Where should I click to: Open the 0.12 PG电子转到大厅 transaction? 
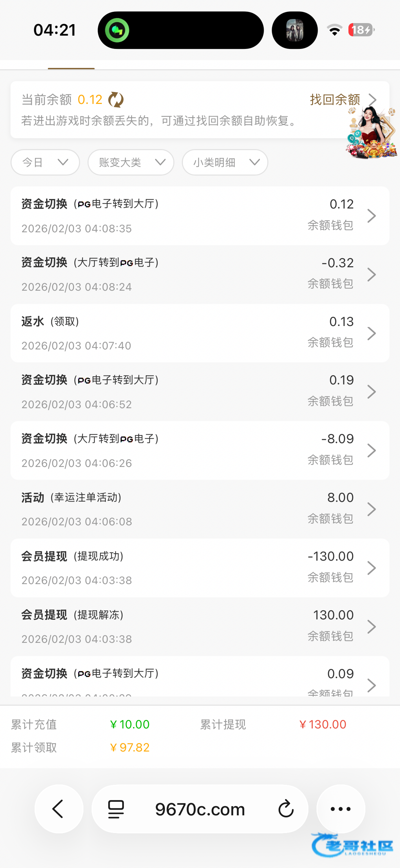pyautogui.click(x=199, y=216)
